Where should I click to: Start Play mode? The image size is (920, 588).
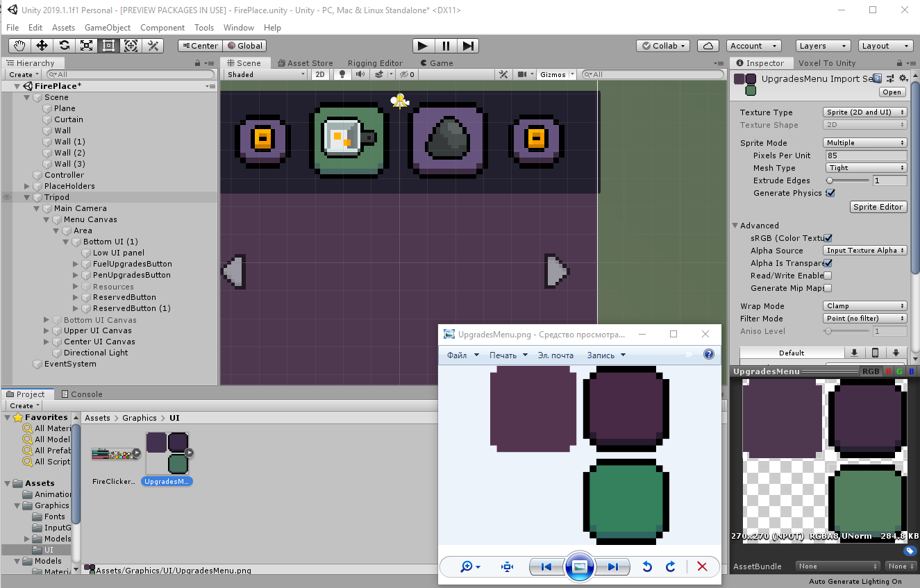[422, 46]
